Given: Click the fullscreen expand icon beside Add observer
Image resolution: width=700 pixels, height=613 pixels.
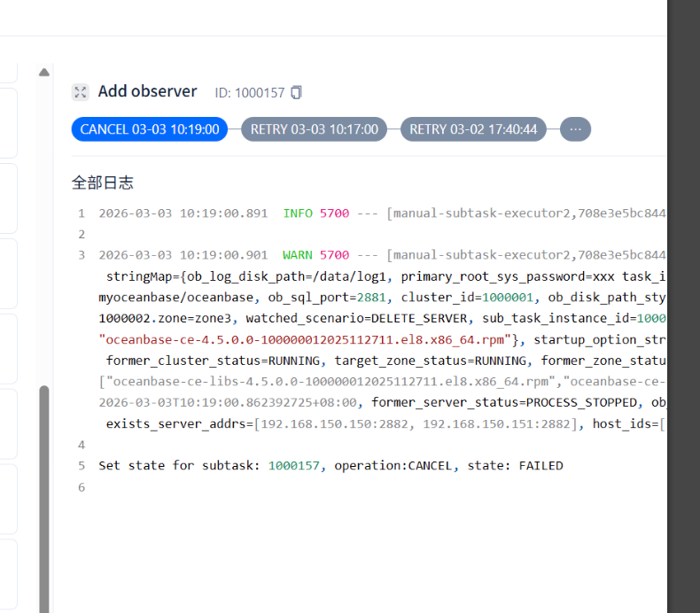Looking at the screenshot, I should tap(81, 92).
